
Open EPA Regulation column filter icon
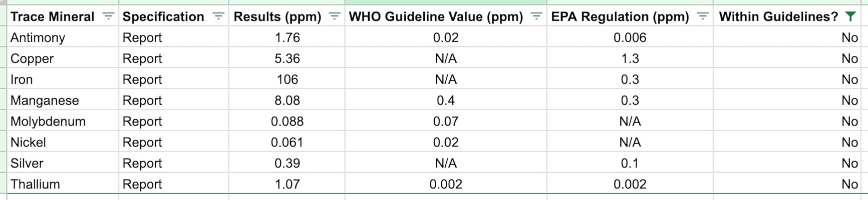pyautogui.click(x=703, y=16)
